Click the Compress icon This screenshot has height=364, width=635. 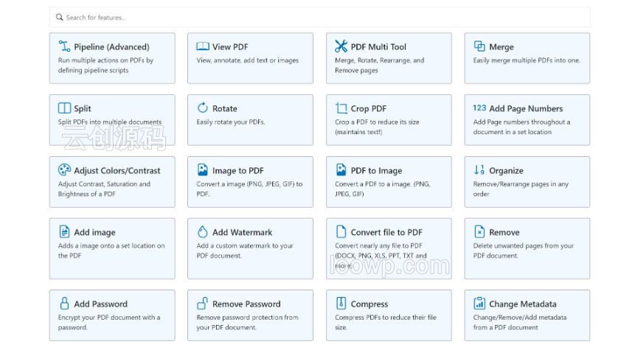[x=341, y=303]
